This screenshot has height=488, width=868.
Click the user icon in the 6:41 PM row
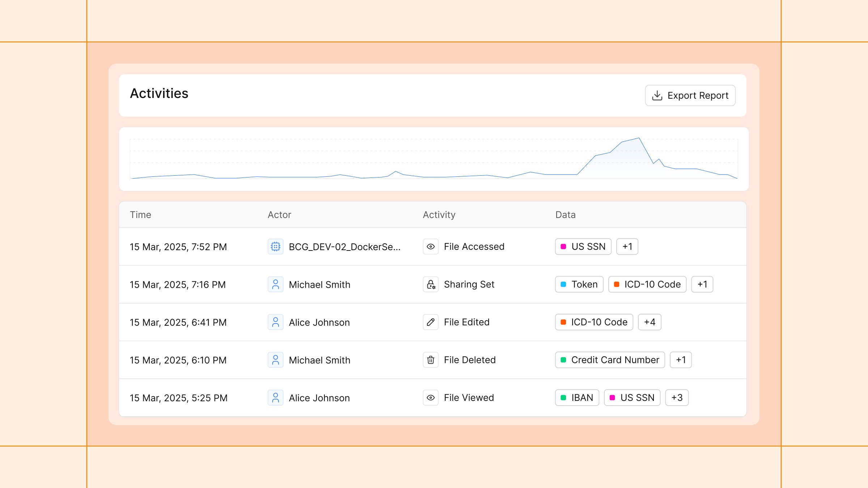[x=276, y=322]
